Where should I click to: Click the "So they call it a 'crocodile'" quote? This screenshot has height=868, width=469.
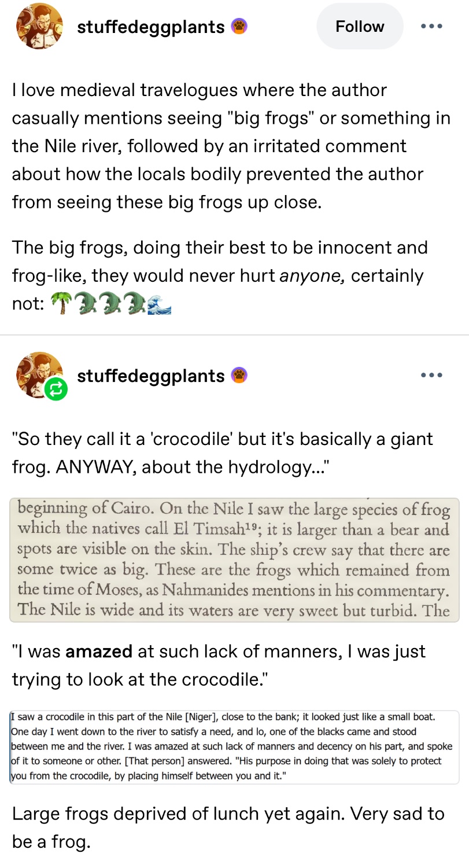pos(223,453)
